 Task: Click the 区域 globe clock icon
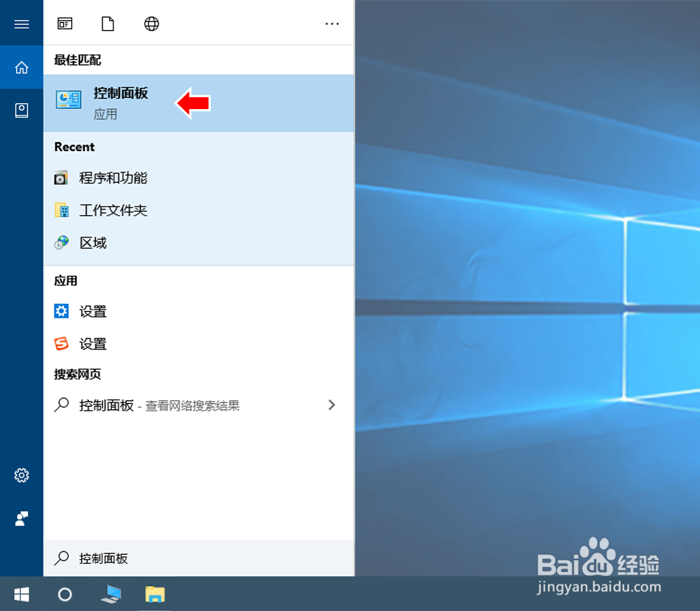pos(61,242)
